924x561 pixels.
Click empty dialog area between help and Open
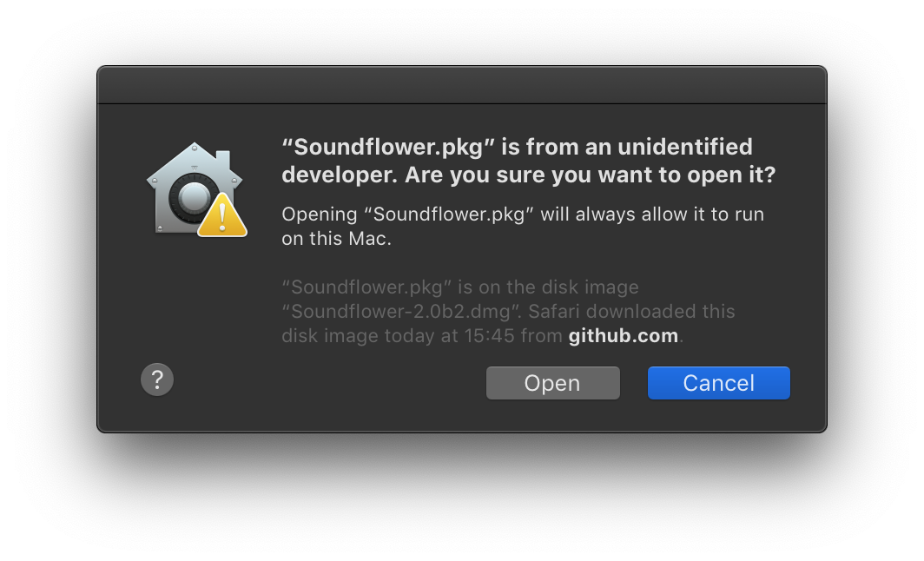pyautogui.click(x=328, y=383)
